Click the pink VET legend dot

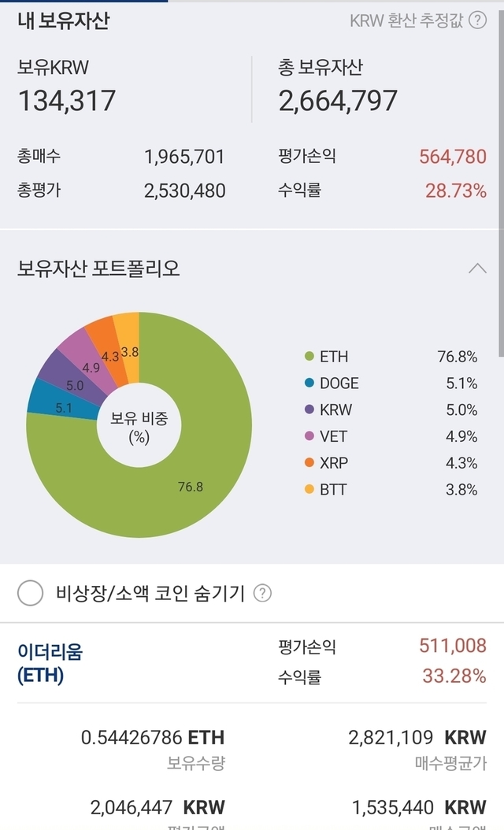point(309,436)
